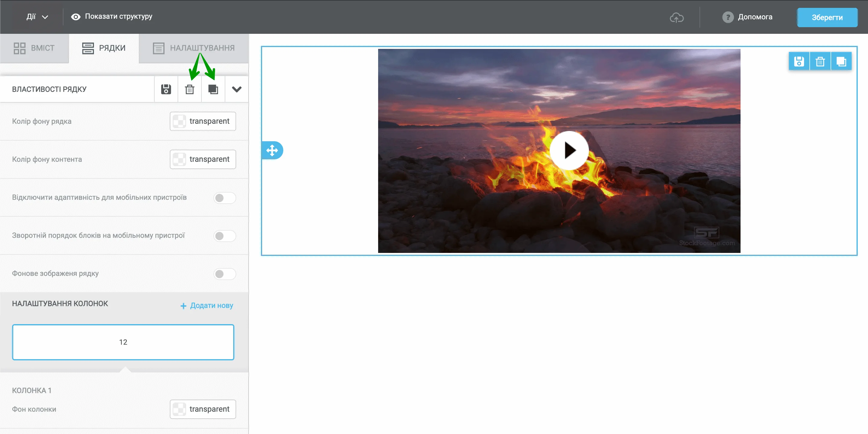Click the РЯДКИ rows icon
Screen dimensions: 868x434
(x=88, y=48)
